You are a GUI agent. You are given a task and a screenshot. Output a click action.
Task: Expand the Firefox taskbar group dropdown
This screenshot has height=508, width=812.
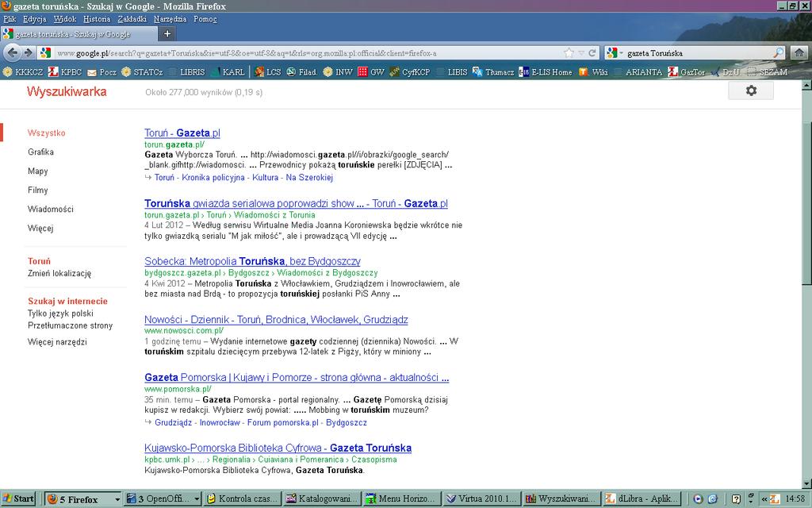(x=117, y=499)
